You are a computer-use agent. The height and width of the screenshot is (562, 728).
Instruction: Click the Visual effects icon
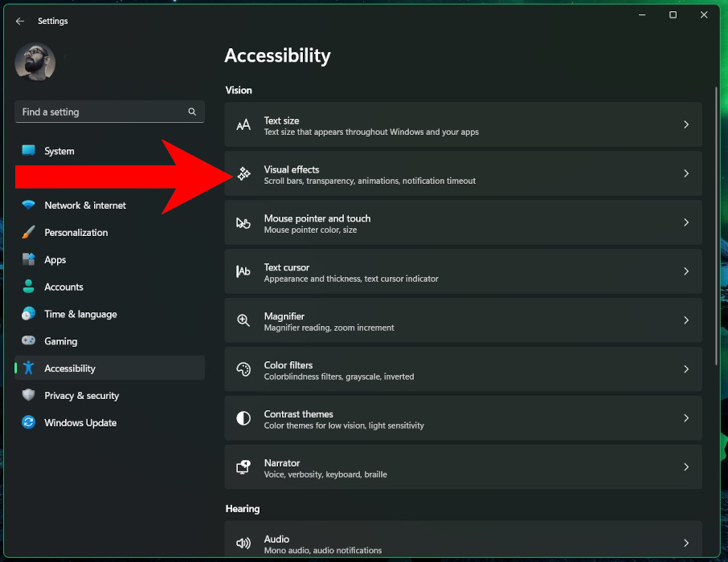(243, 173)
